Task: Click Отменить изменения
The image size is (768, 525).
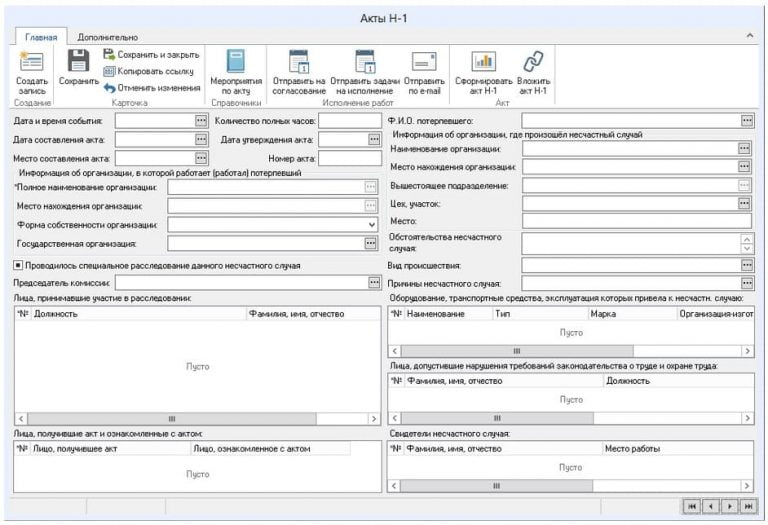Action: tap(152, 88)
